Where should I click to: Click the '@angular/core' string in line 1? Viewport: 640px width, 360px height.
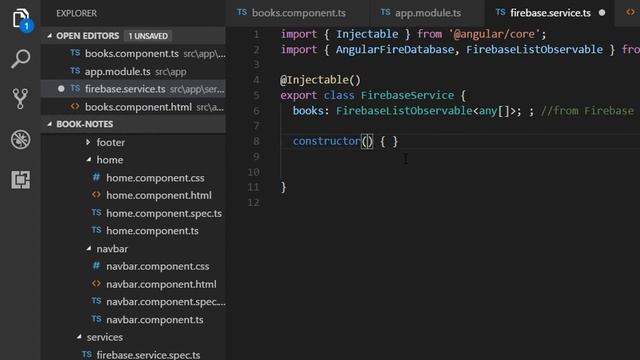[495, 34]
